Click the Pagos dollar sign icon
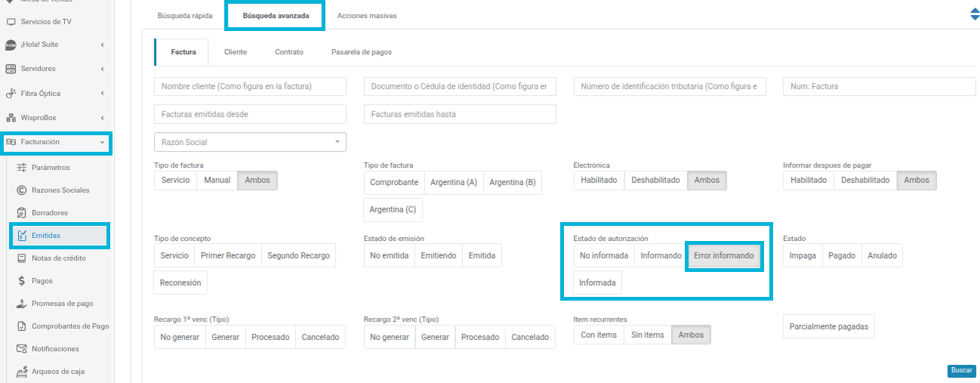This screenshot has width=980, height=383. (22, 281)
